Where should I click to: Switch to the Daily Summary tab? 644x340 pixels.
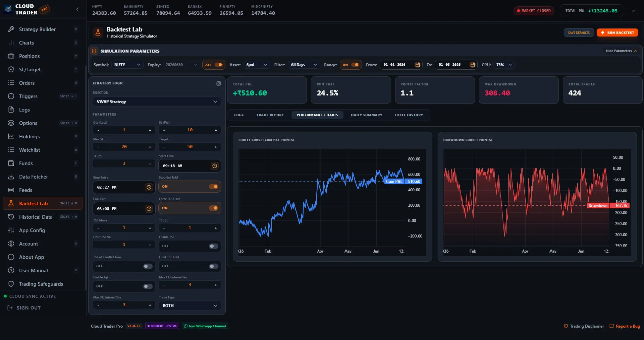(x=367, y=115)
